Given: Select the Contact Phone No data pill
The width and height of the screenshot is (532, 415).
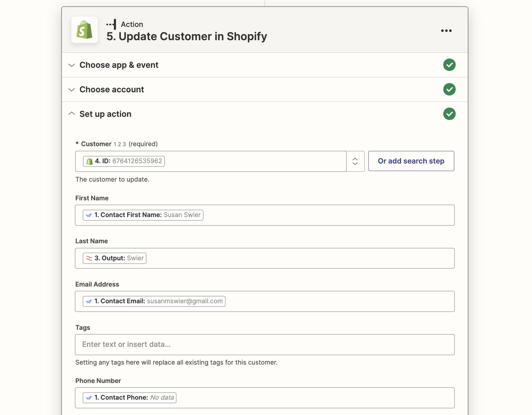Looking at the screenshot, I should (130, 398).
